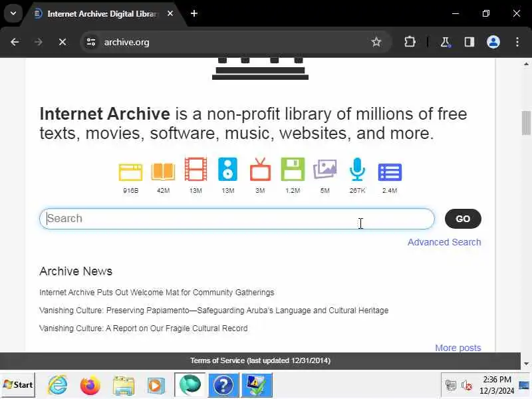The width and height of the screenshot is (532, 399).
Task: Open the web pages archive icon labeled 916B
Action: pyautogui.click(x=130, y=172)
